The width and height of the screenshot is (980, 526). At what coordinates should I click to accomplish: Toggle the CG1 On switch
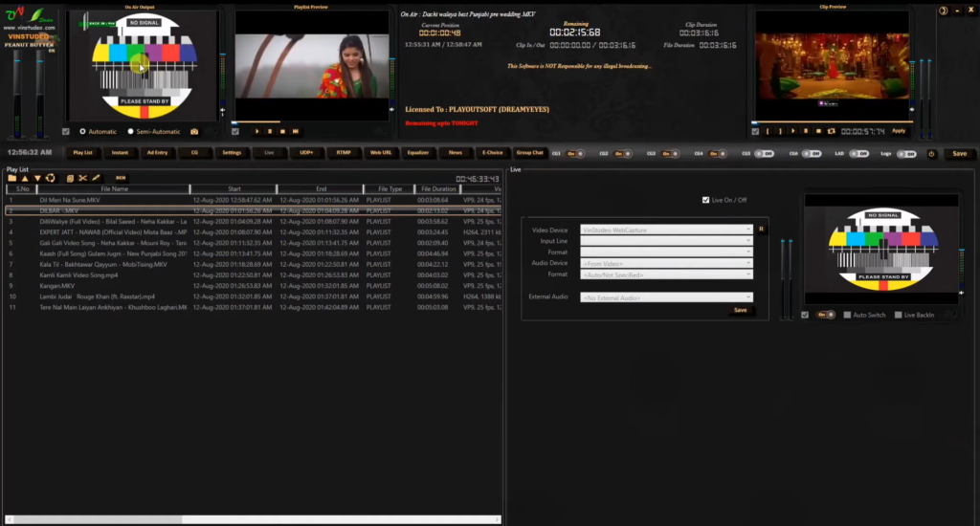[x=575, y=153]
